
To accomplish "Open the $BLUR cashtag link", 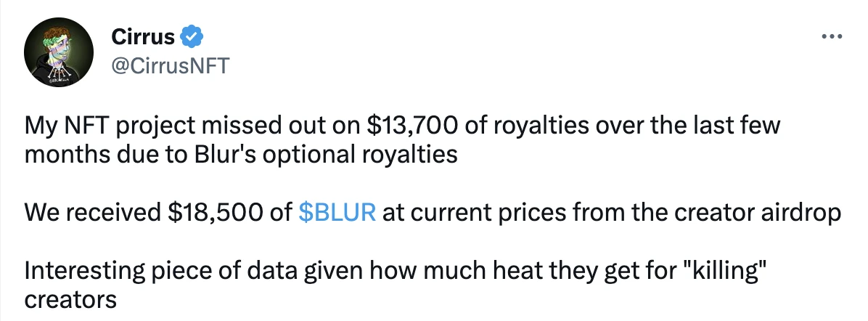I will click(337, 212).
